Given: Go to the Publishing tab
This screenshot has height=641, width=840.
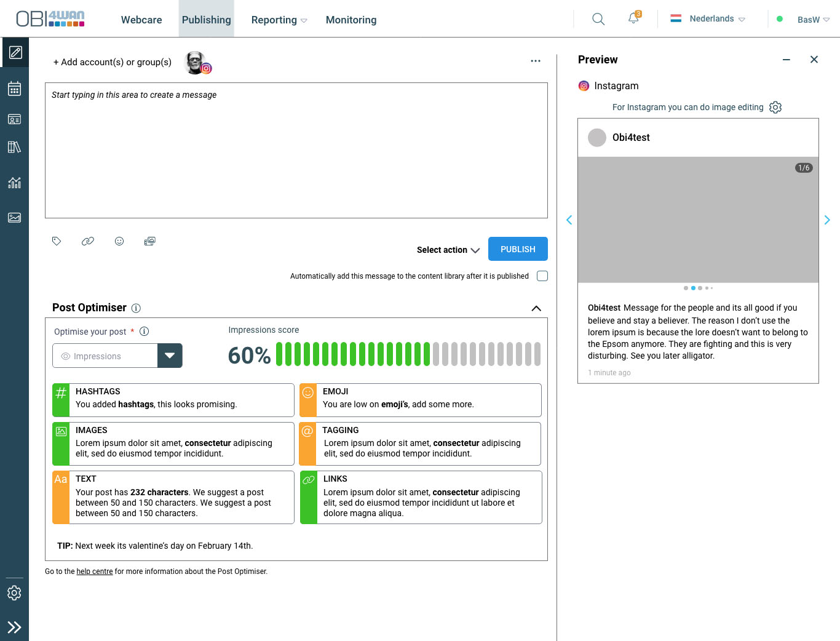Looking at the screenshot, I should point(207,20).
